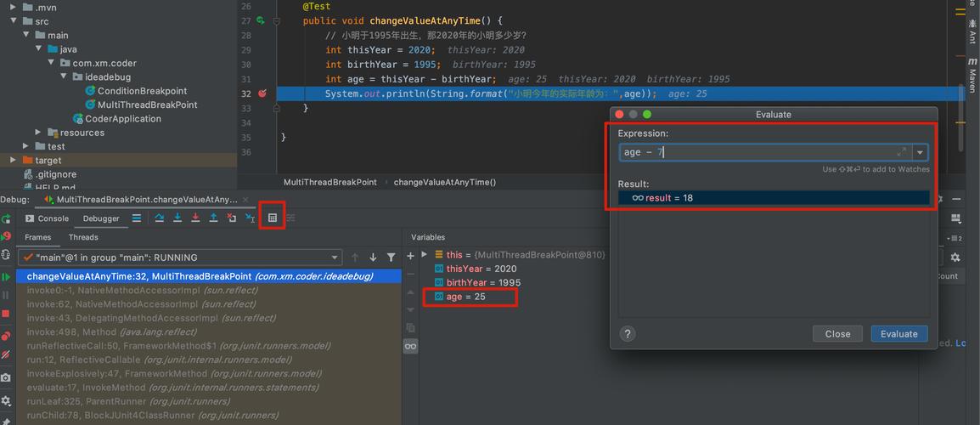Click the Step Into debugger icon
The height and width of the screenshot is (425, 980).
[x=177, y=218]
